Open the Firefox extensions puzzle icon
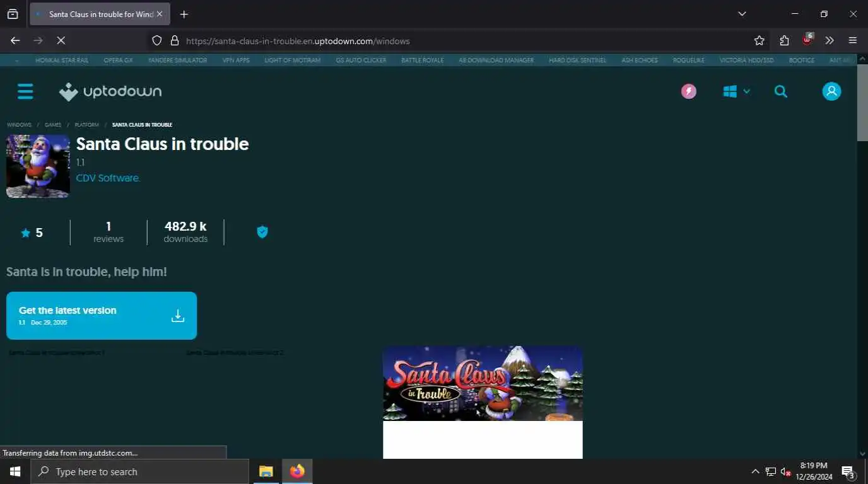This screenshot has width=868, height=484. click(x=784, y=40)
